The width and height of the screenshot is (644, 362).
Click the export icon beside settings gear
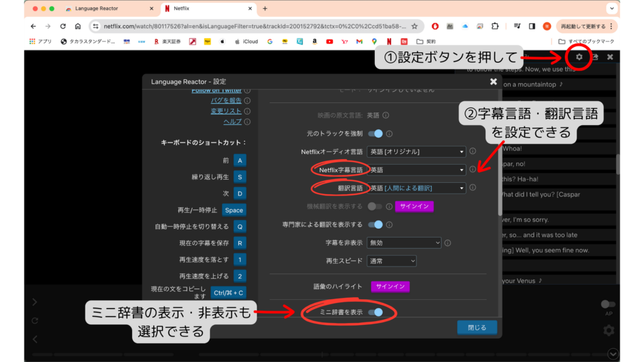pos(595,57)
